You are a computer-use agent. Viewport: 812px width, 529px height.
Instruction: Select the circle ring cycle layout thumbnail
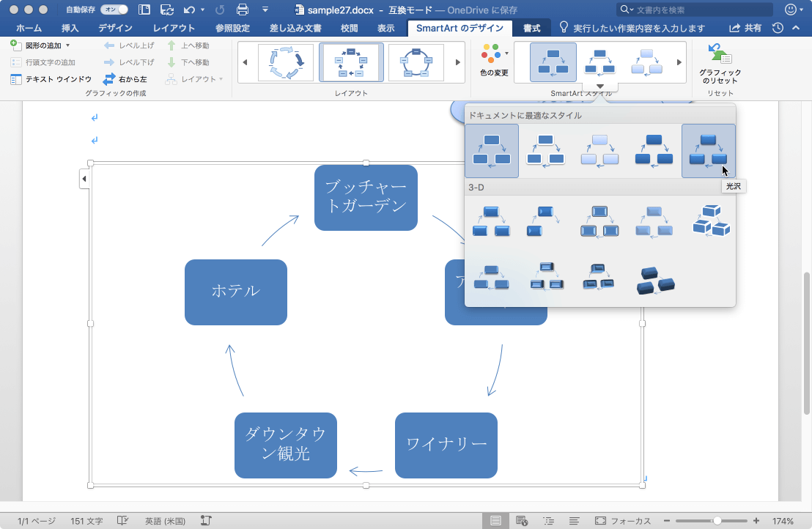tap(416, 62)
